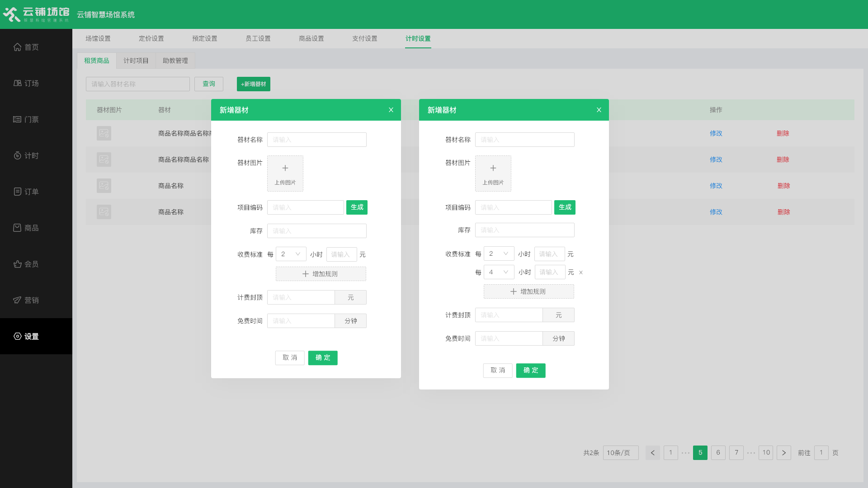Open 会员 members in sidebar
The width and height of the screenshot is (868, 488).
point(26,264)
